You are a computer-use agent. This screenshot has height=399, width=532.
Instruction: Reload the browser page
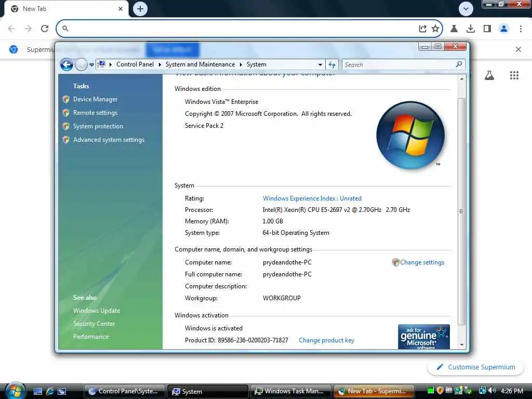point(45,29)
